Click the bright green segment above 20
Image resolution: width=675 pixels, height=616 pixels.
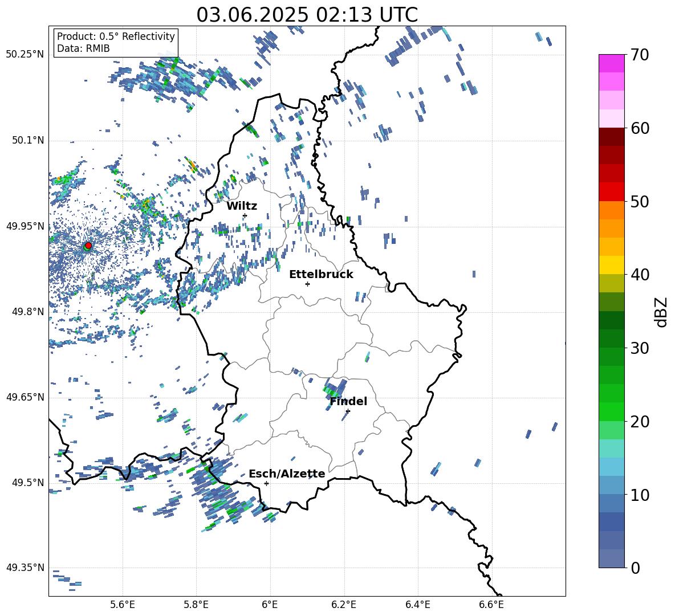coord(611,411)
